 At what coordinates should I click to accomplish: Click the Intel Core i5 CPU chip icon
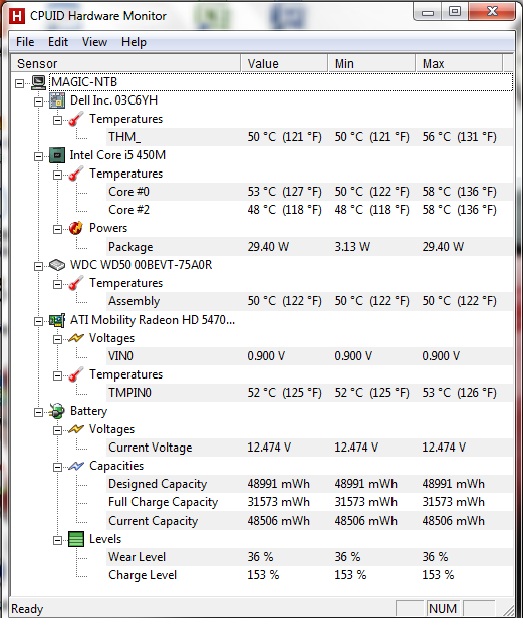(57, 155)
